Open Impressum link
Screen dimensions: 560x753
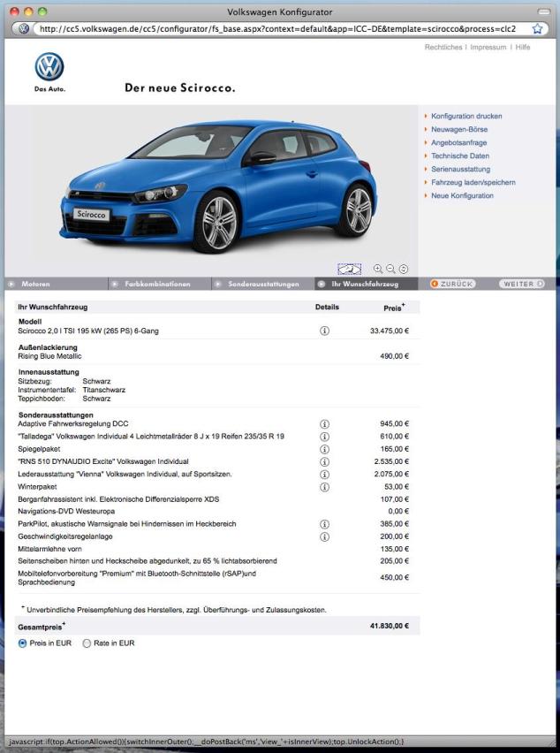coord(488,47)
